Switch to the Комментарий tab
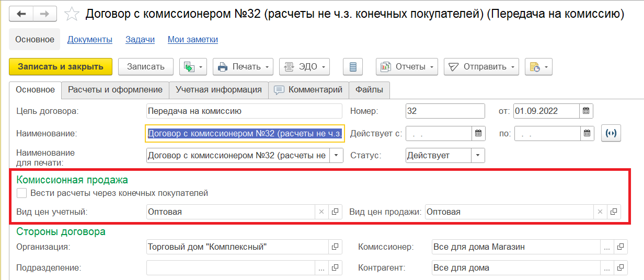The height and width of the screenshot is (280, 644). pyautogui.click(x=308, y=90)
